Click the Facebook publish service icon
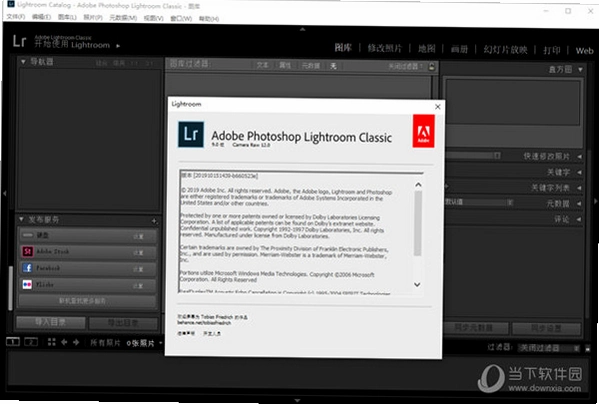Screen dimensions: 599x404 pyautogui.click(x=27, y=268)
